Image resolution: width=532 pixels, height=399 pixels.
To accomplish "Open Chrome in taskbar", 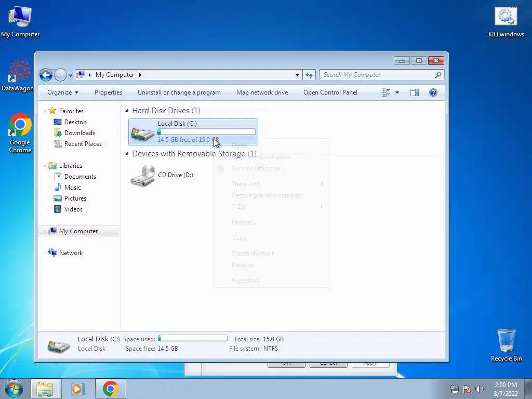I will click(x=110, y=389).
